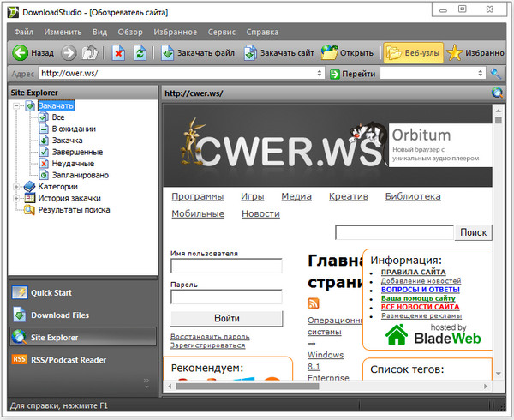Expand the История закачки tree node

pyautogui.click(x=16, y=198)
